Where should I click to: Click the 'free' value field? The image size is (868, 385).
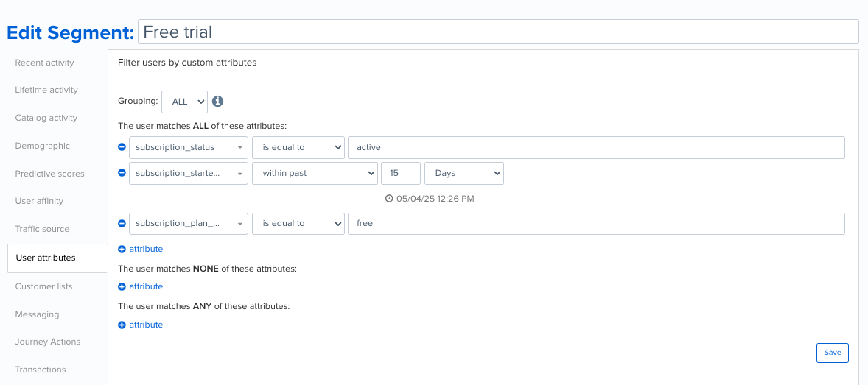596,224
